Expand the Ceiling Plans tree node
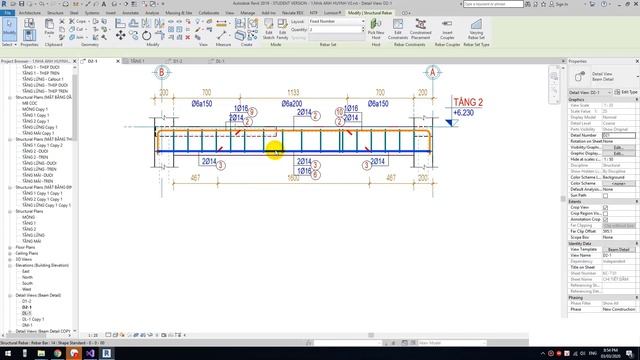Viewport: 640px width, 360px height. 10,253
